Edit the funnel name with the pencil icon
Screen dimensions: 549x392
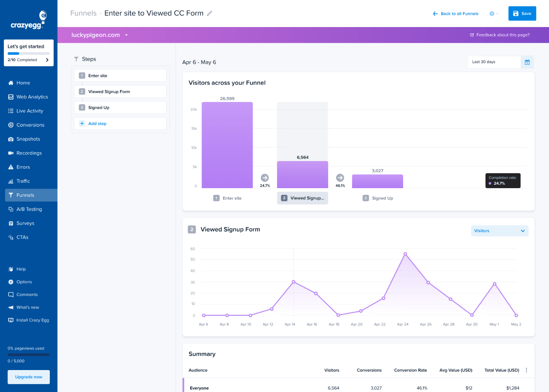pos(209,13)
